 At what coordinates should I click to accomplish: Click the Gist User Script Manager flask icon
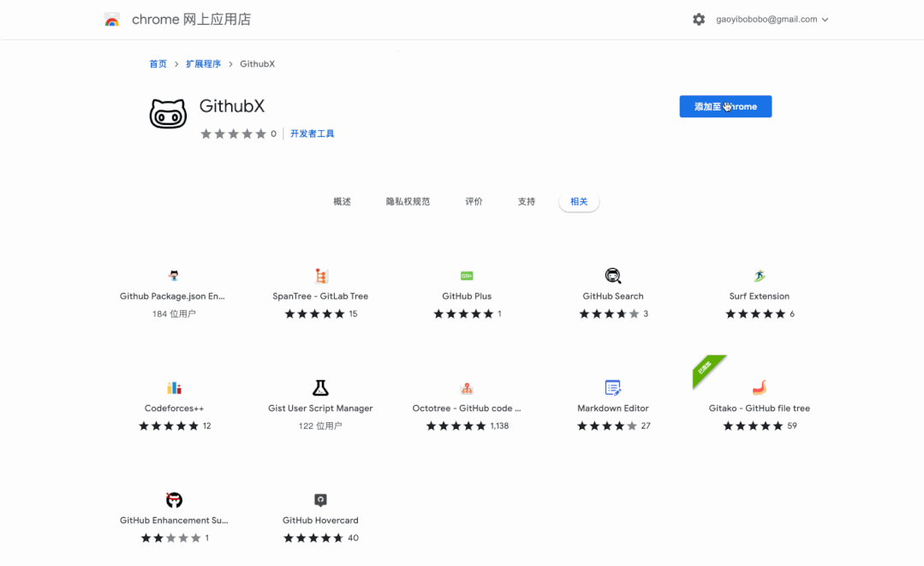(x=320, y=388)
